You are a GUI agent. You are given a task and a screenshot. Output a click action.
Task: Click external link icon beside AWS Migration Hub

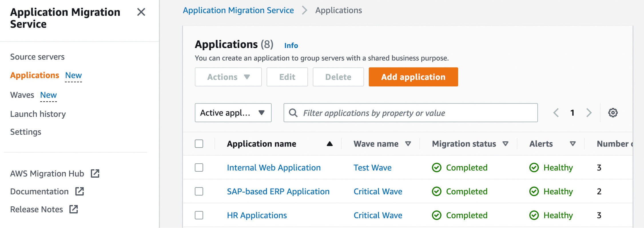point(95,173)
